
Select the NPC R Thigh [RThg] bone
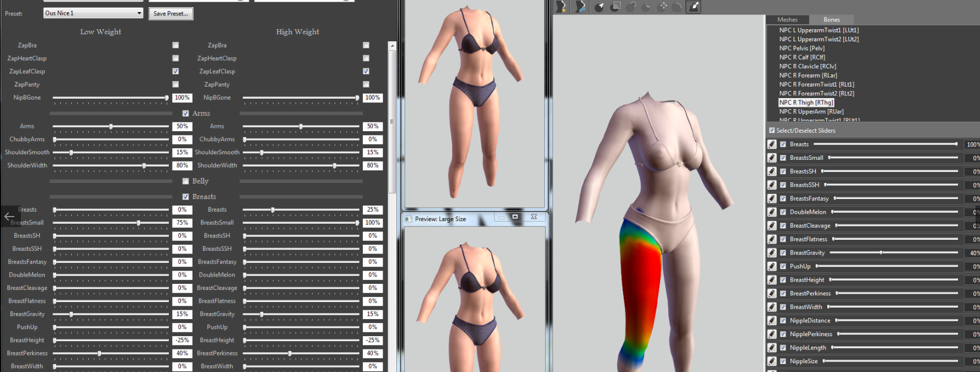[x=806, y=103]
